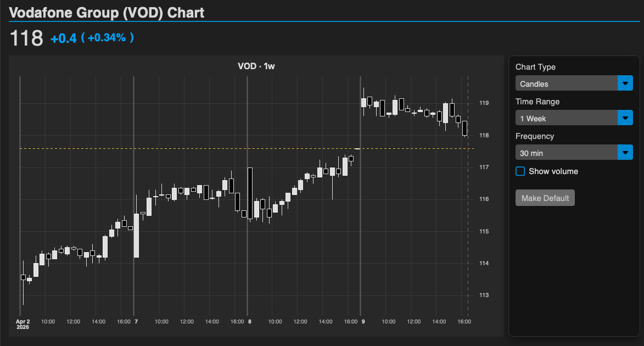Click the Frequency dropdown arrow icon
Viewport: 644px width, 346px height.
coord(625,152)
